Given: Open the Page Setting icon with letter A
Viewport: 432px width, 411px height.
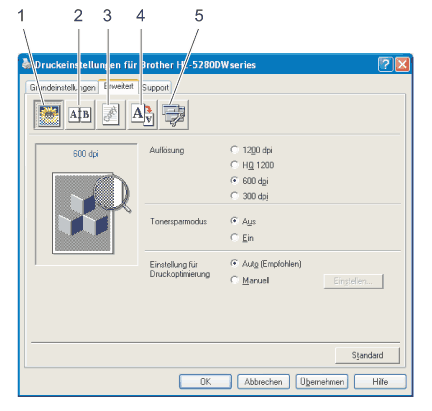Looking at the screenshot, I should 142,115.
